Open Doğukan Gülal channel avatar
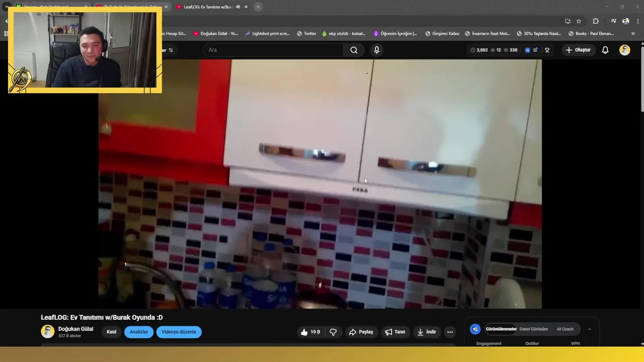This screenshot has height=362, width=644. (47, 331)
